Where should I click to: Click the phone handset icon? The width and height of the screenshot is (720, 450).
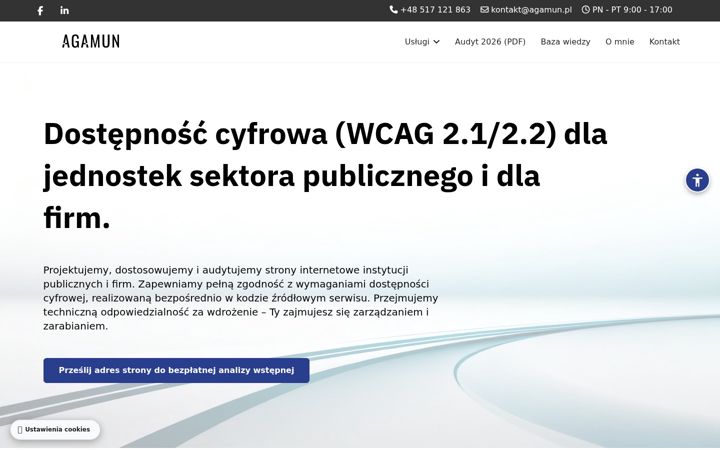(394, 10)
